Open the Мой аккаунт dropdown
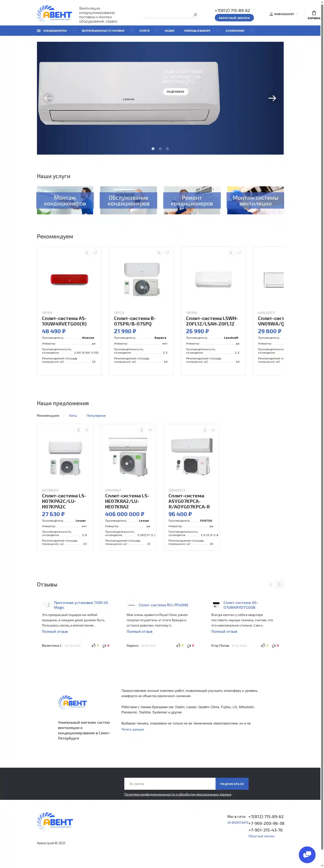The width and height of the screenshot is (324, 868). pos(283,14)
